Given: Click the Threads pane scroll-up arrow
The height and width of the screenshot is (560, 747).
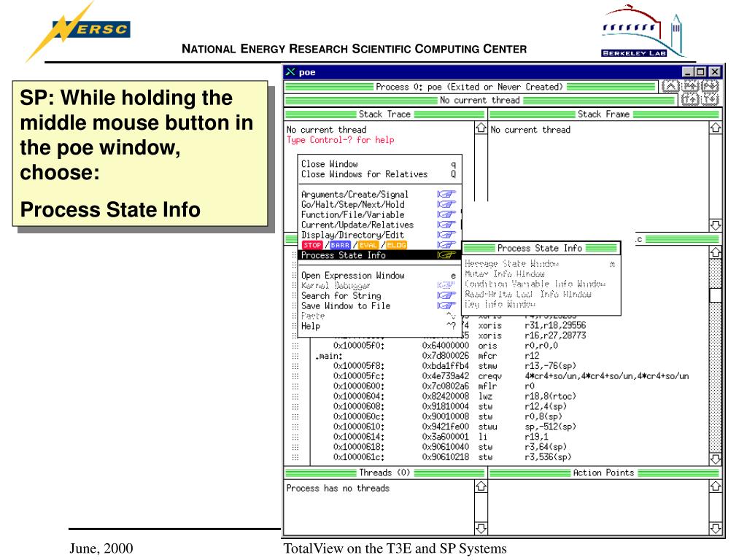Looking at the screenshot, I should [481, 486].
